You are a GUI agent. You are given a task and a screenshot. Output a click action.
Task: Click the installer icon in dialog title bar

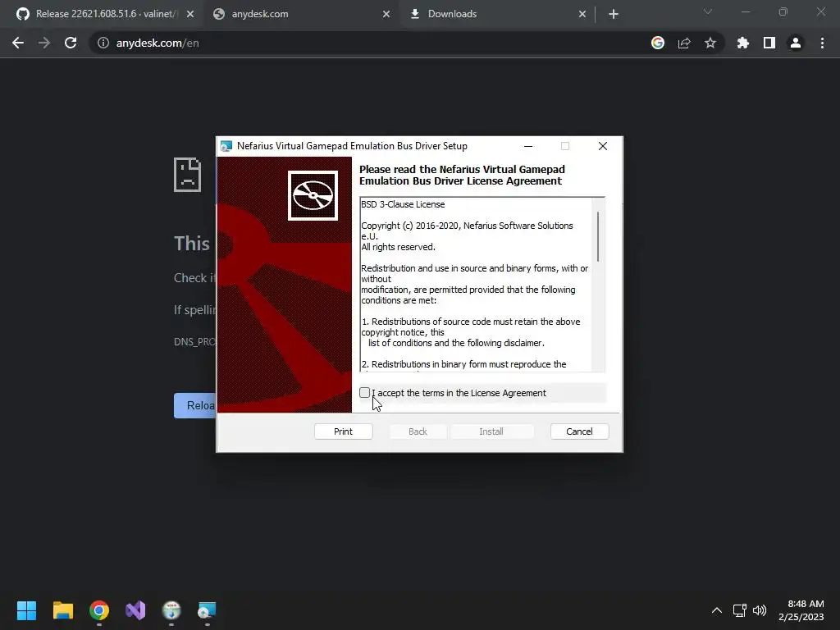[x=226, y=146]
